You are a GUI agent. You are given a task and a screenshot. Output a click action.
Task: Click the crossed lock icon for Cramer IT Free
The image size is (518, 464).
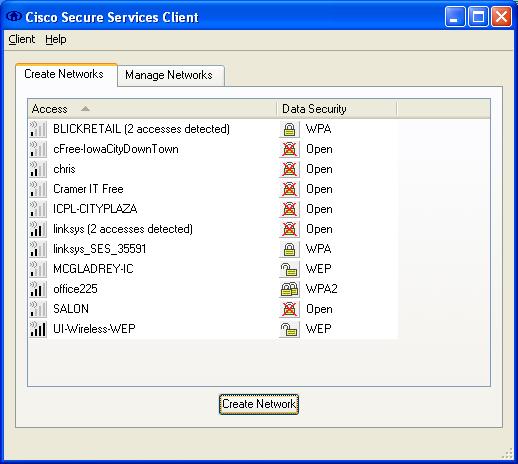(x=289, y=189)
